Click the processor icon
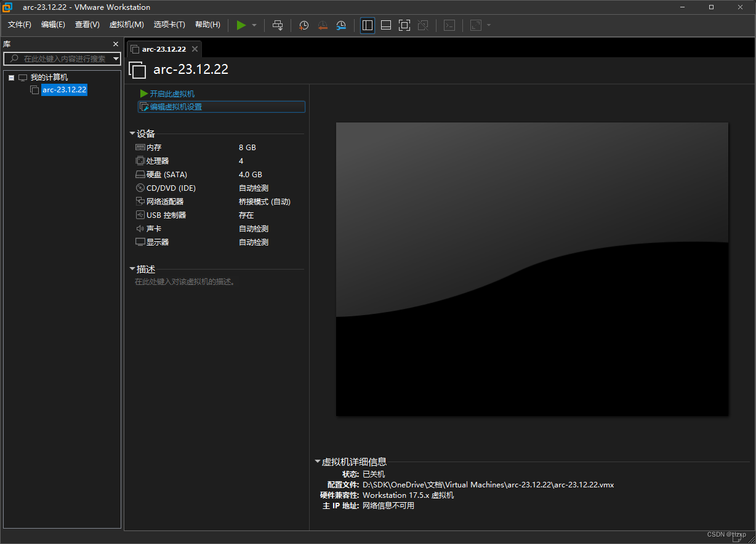756x544 pixels. [x=140, y=161]
